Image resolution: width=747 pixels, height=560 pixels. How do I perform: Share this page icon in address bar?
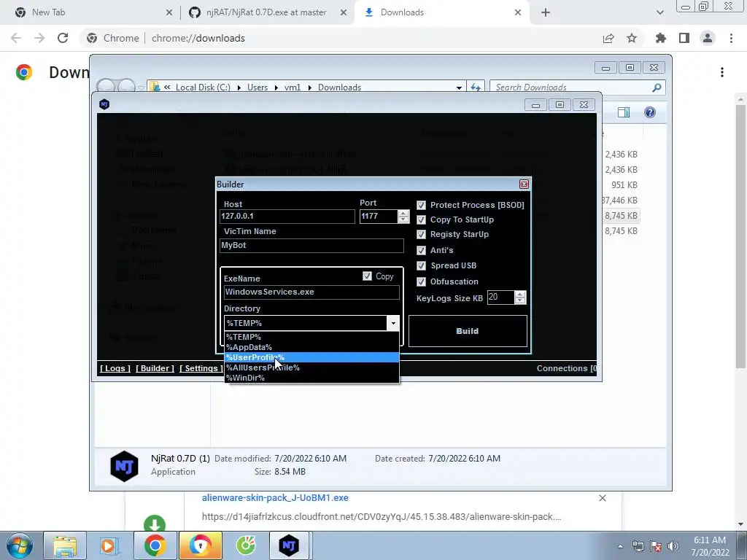click(608, 38)
